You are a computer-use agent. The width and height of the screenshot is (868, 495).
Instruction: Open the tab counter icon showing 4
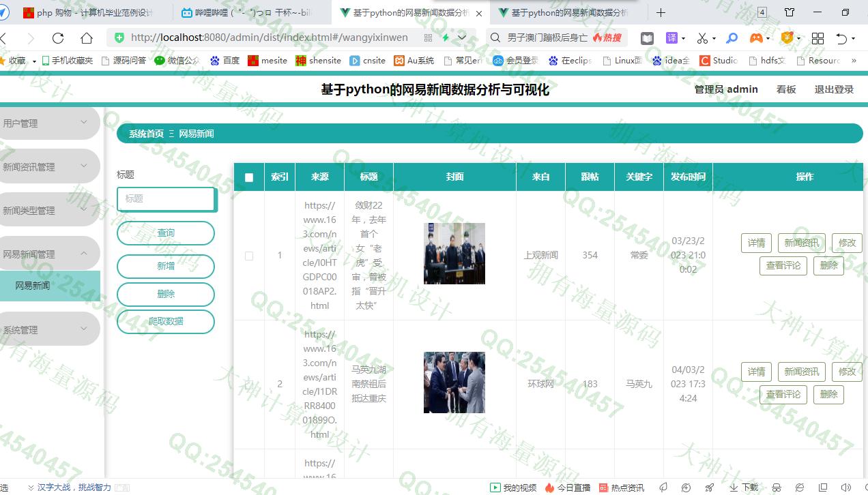pyautogui.click(x=762, y=12)
